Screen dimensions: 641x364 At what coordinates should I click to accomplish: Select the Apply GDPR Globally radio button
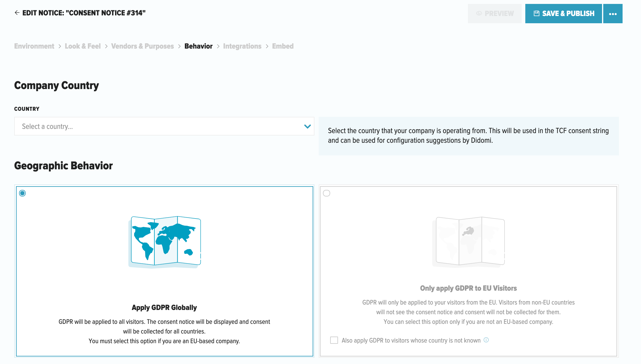pos(22,193)
